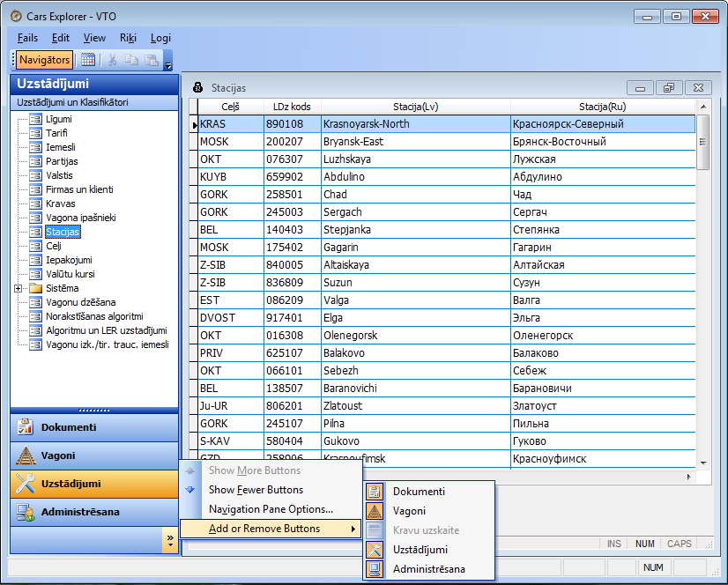This screenshot has width=728, height=585.
Task: Choose Navigation Pane Options from context menu
Action: coord(271,509)
